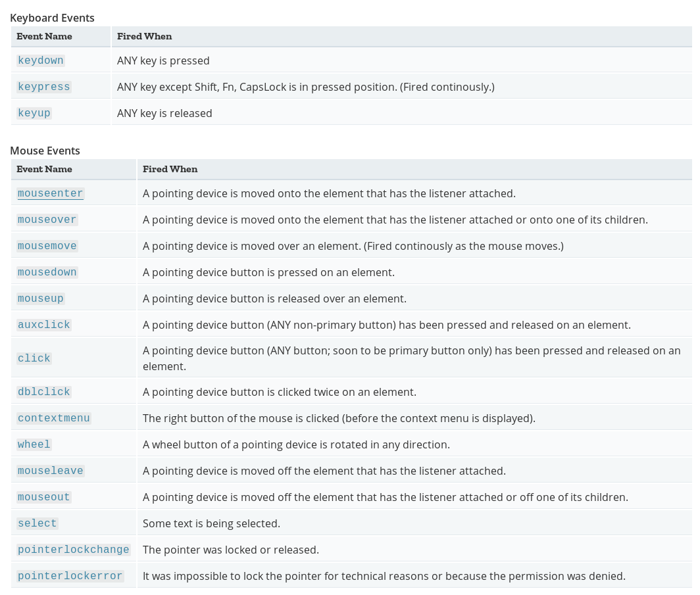This screenshot has height=595, width=700.
Task: Click the text 'ANY key is released'
Action: (164, 113)
